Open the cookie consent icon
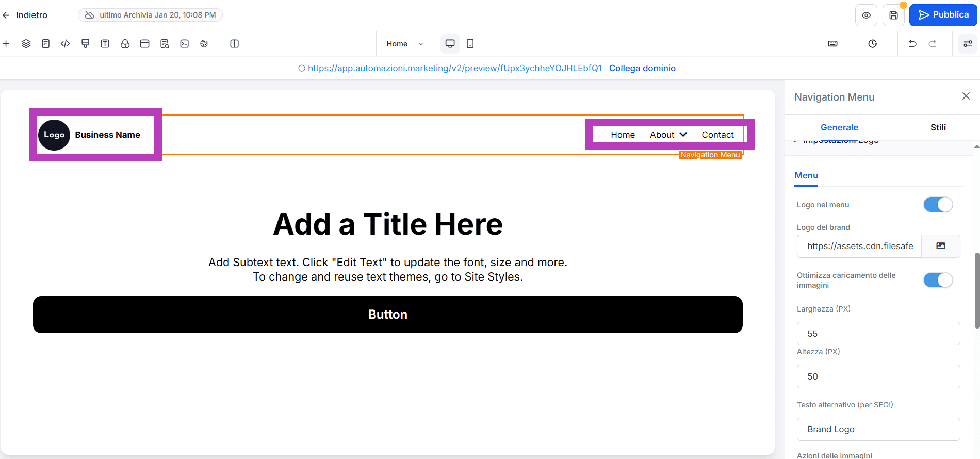Image resolution: width=980 pixels, height=459 pixels. tap(204, 44)
